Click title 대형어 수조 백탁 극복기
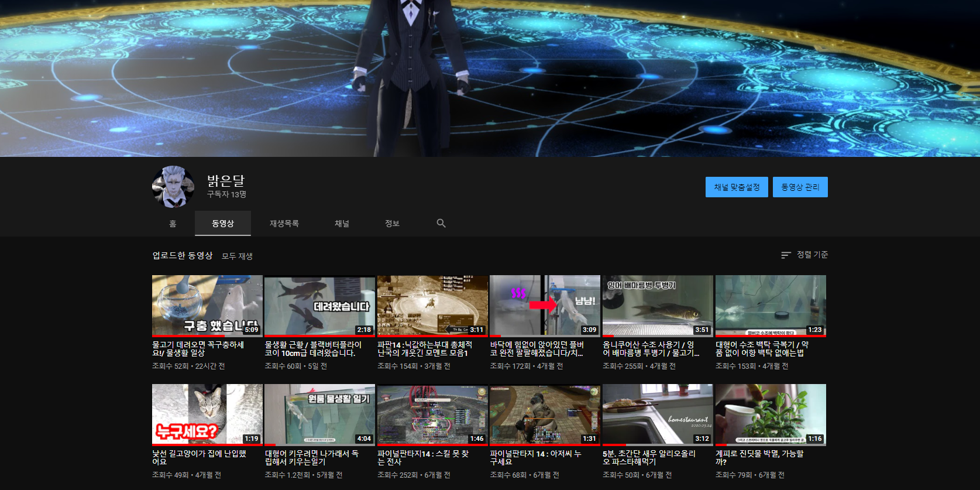This screenshot has width=980, height=490. tap(762, 349)
